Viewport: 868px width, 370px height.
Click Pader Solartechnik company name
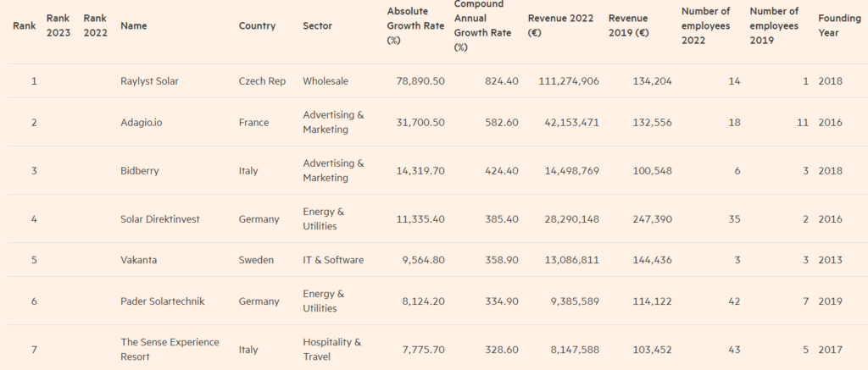pyautogui.click(x=163, y=301)
